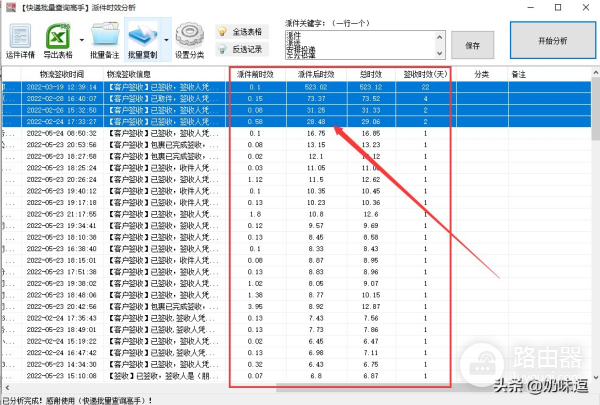Maximize the 派件时效分析 window

point(558,7)
